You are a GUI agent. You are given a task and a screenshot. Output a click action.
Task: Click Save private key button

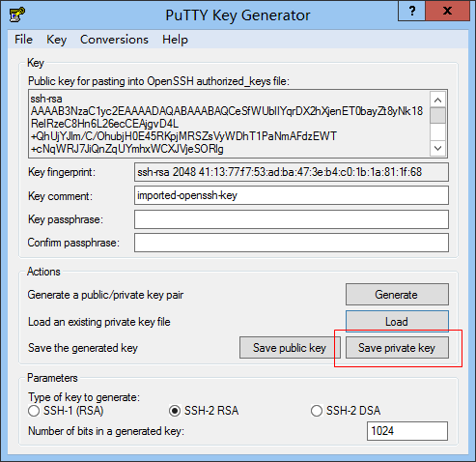point(397,348)
